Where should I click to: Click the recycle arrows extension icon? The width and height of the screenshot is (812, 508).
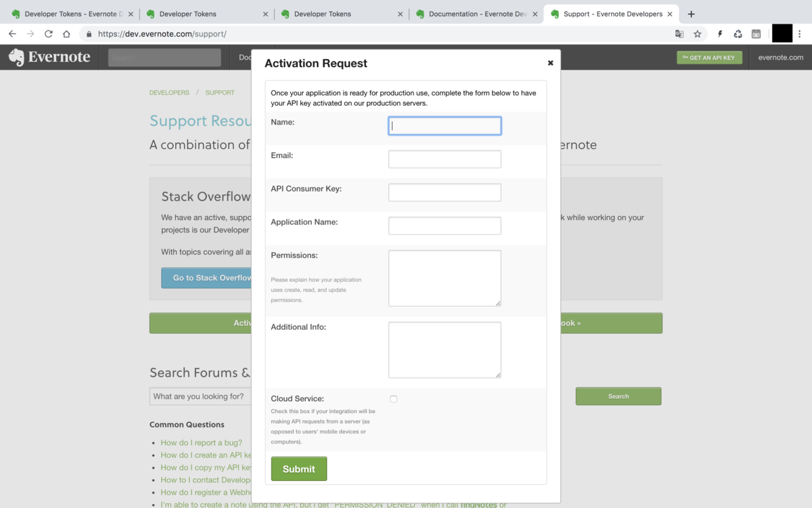click(x=738, y=34)
